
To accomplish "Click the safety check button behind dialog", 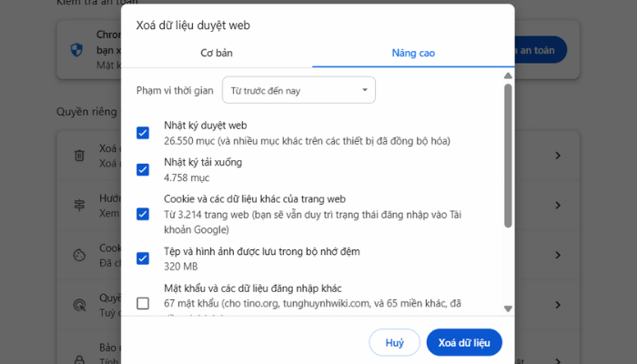I will (x=541, y=50).
